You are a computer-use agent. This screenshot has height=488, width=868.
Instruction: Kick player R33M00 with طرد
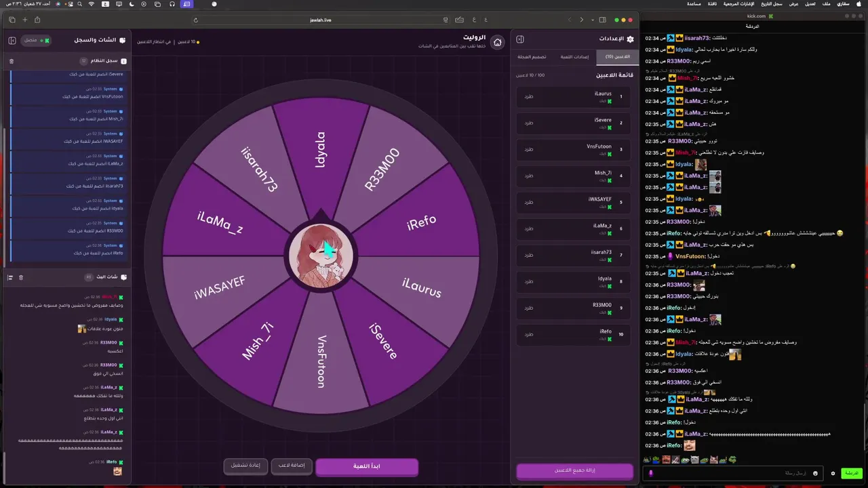(529, 308)
